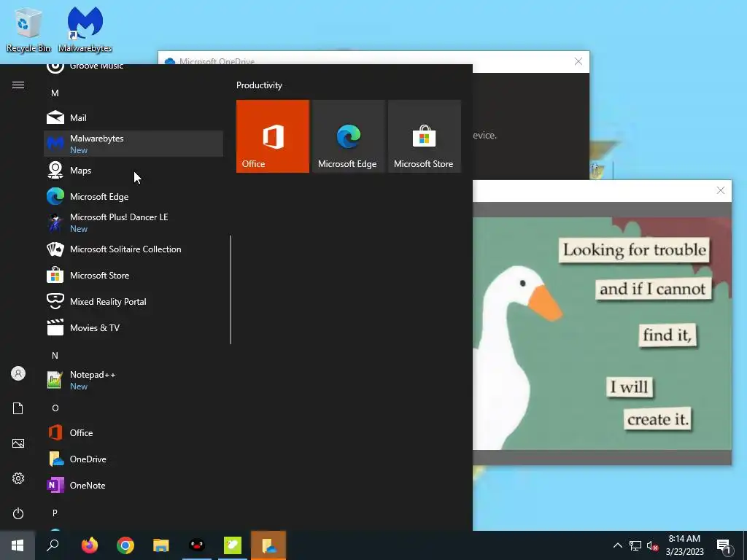Close the goose meme window
This screenshot has width=747, height=560.
point(720,190)
